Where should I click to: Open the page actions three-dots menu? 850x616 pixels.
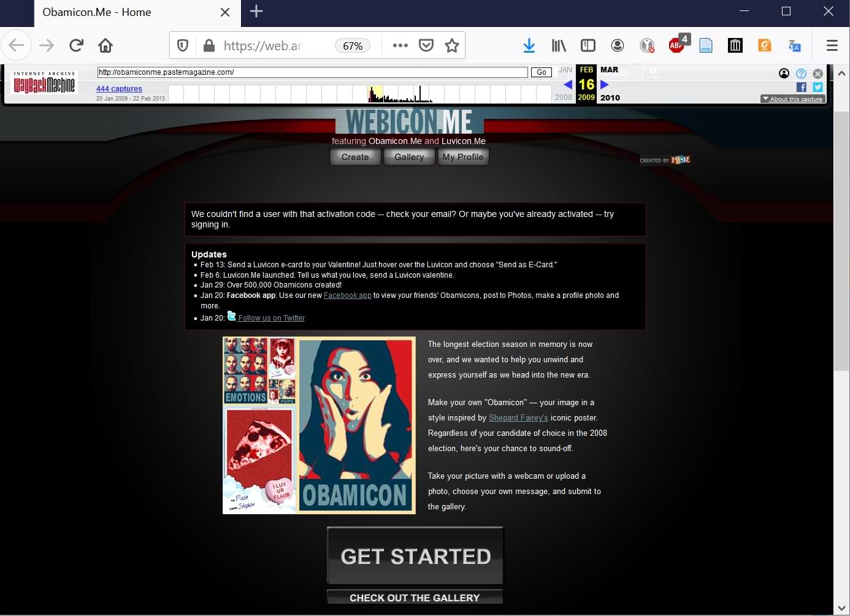tap(400, 45)
